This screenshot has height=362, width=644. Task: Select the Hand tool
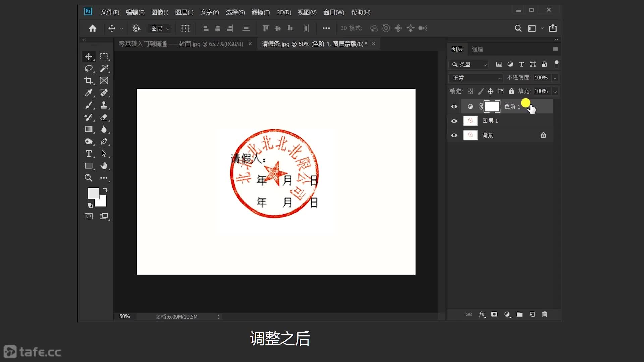click(104, 166)
